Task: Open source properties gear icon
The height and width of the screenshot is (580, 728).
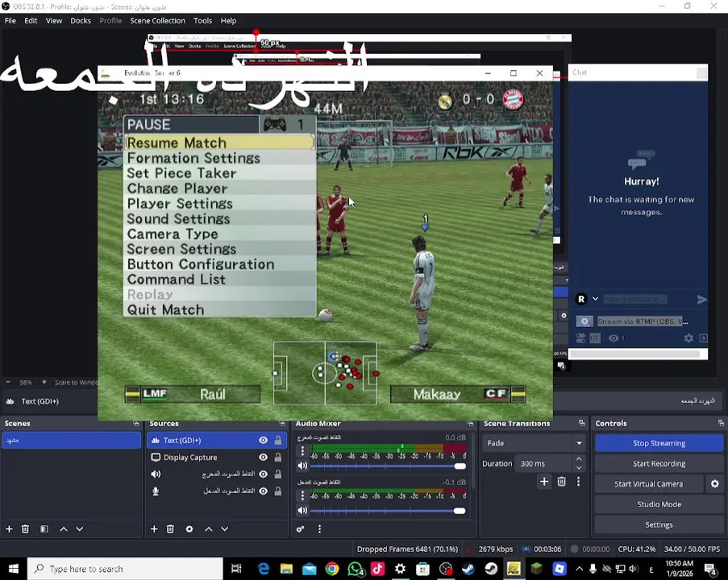Action: (189, 529)
